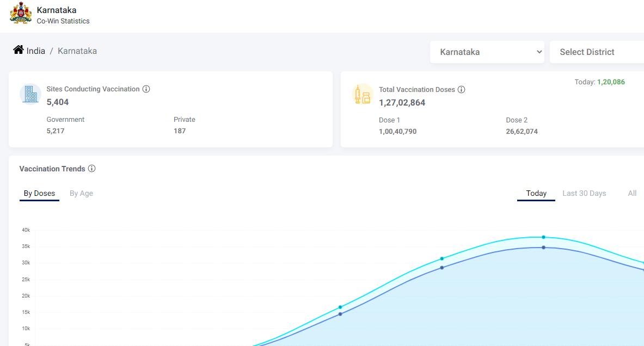The width and height of the screenshot is (644, 346).
Task: Click info icon next to Vaccination Trends
Action: (91, 169)
